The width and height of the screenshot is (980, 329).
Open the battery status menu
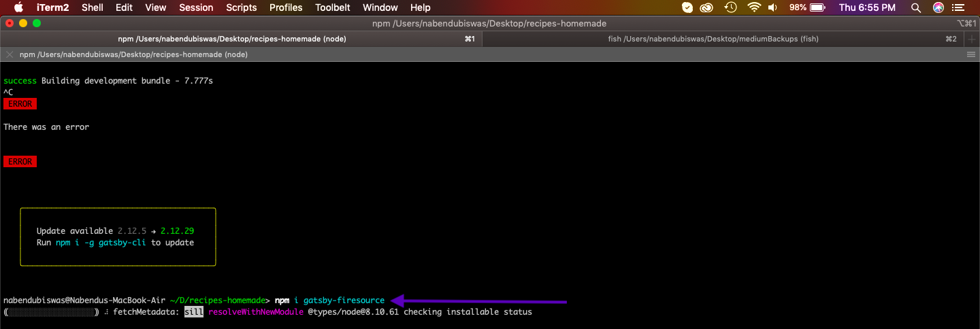pyautogui.click(x=807, y=7)
